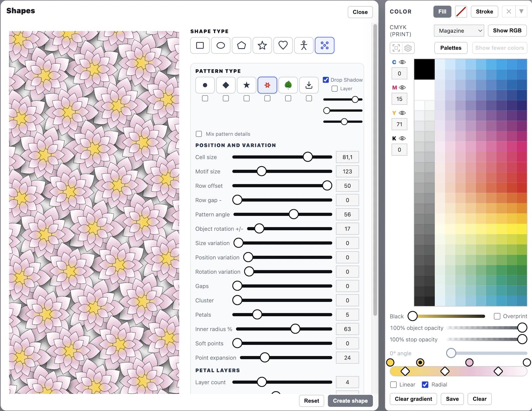Click the Yellow value input field
The image size is (532, 411).
point(399,124)
